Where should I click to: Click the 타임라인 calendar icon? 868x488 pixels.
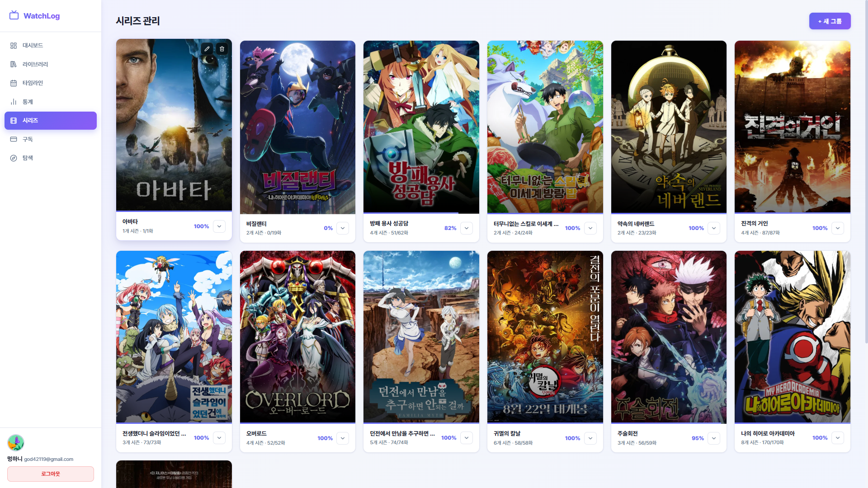click(x=14, y=83)
